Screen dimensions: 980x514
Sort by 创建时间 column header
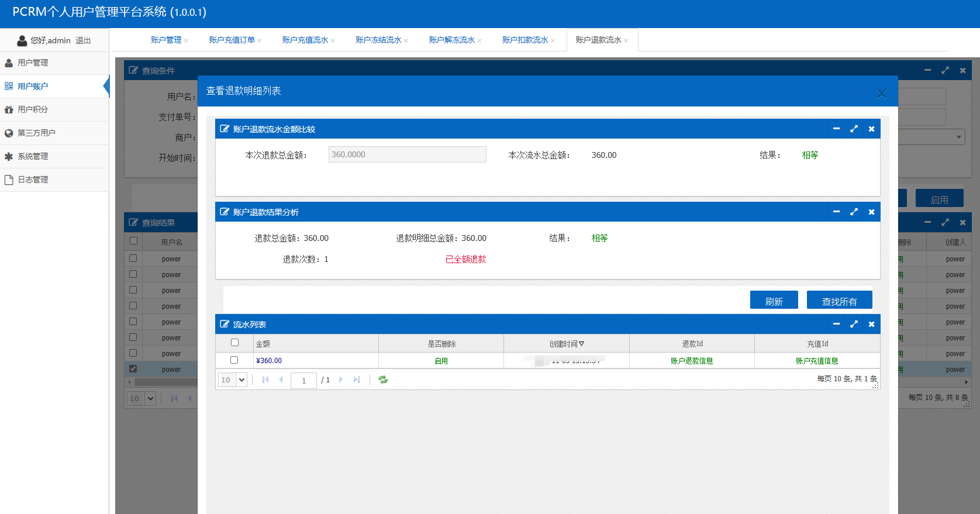click(566, 344)
